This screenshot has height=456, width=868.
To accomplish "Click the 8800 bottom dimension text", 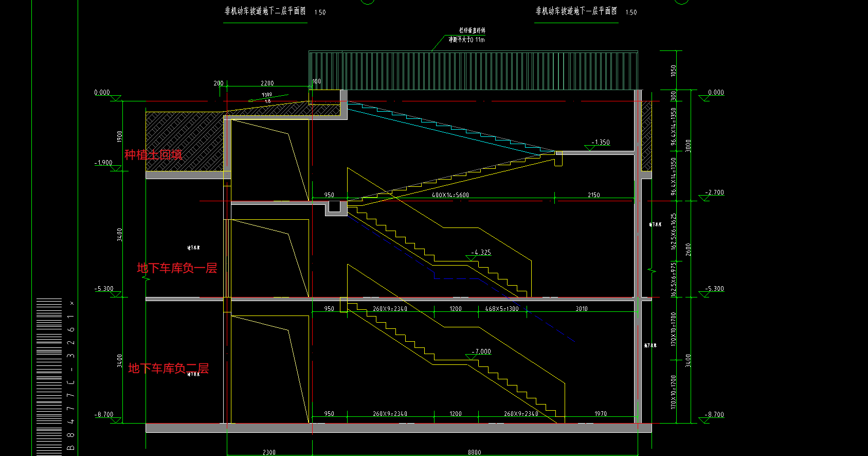I will [474, 452].
